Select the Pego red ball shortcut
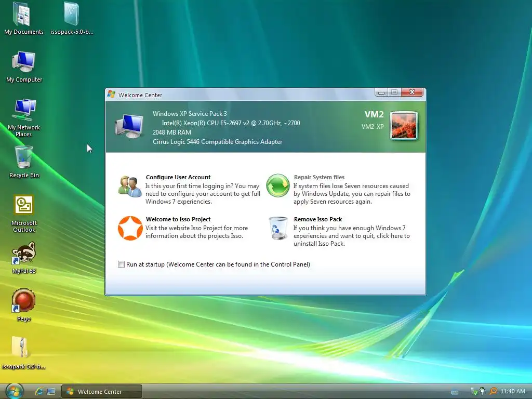 click(24, 304)
